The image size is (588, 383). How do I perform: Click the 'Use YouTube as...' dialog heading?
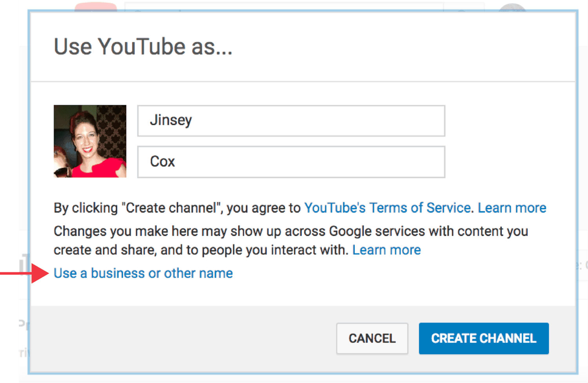143,47
